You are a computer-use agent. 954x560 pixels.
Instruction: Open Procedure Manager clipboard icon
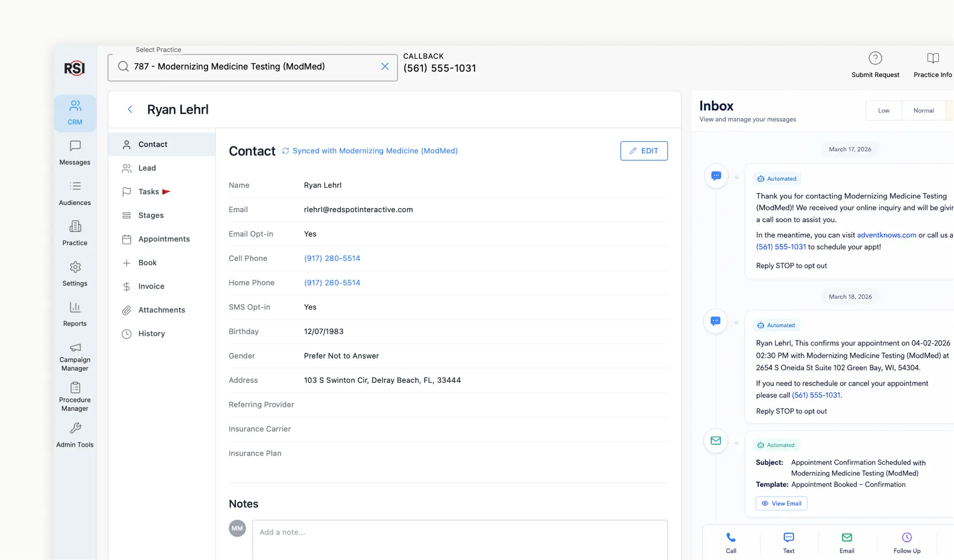tap(75, 387)
